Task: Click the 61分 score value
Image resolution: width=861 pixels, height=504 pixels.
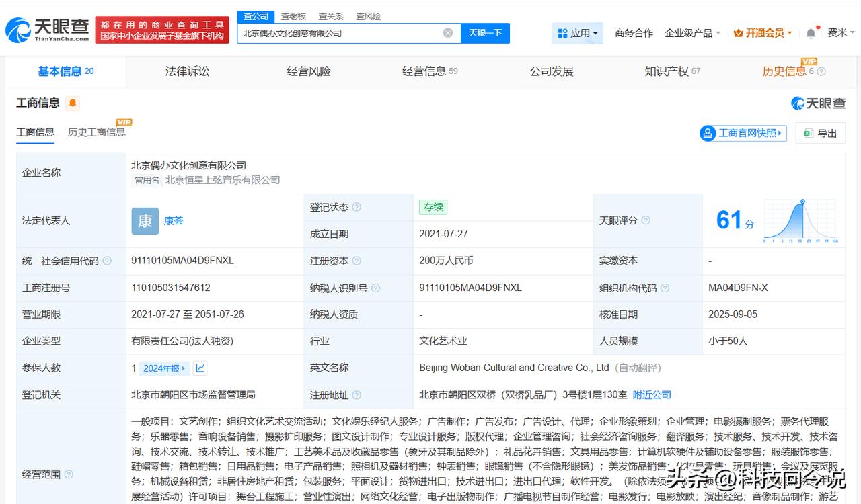Action: [735, 220]
